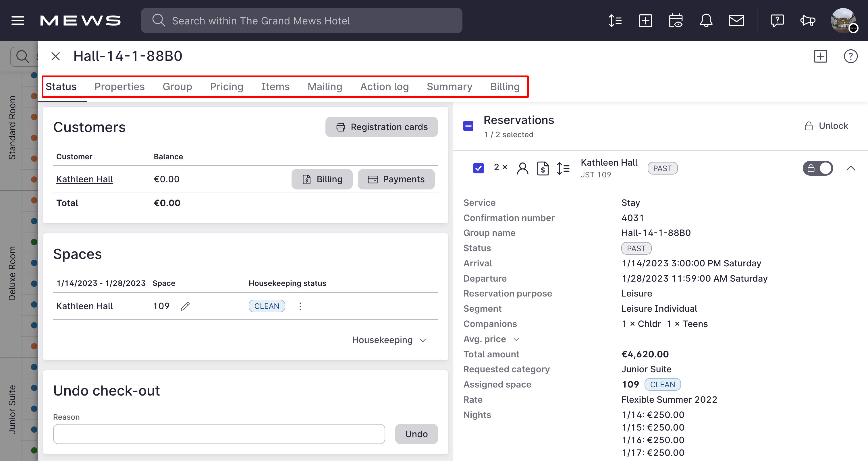
Task: Uncheck Kathleen Hall's reservation checkbox
Action: [478, 168]
